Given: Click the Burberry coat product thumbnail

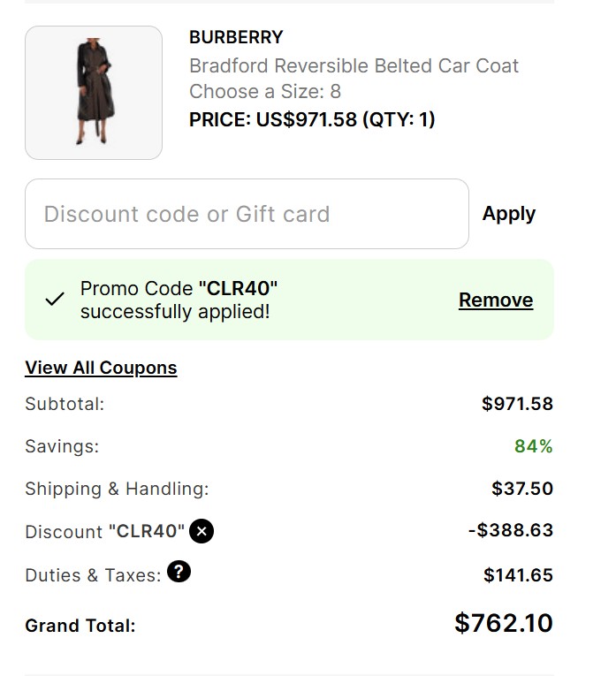Looking at the screenshot, I should click(x=94, y=93).
